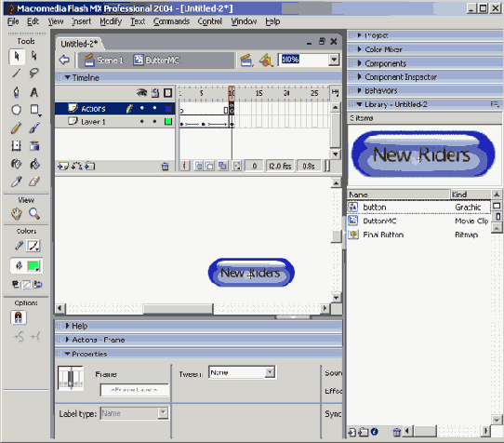This screenshot has width=504, height=443.
Task: Select the Oval tool
Action: (16, 110)
